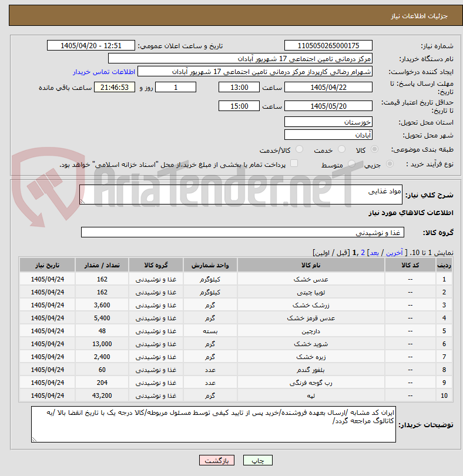This screenshot has width=463, height=476.
Task: Click the کد کالا column header
Action: [410, 265]
